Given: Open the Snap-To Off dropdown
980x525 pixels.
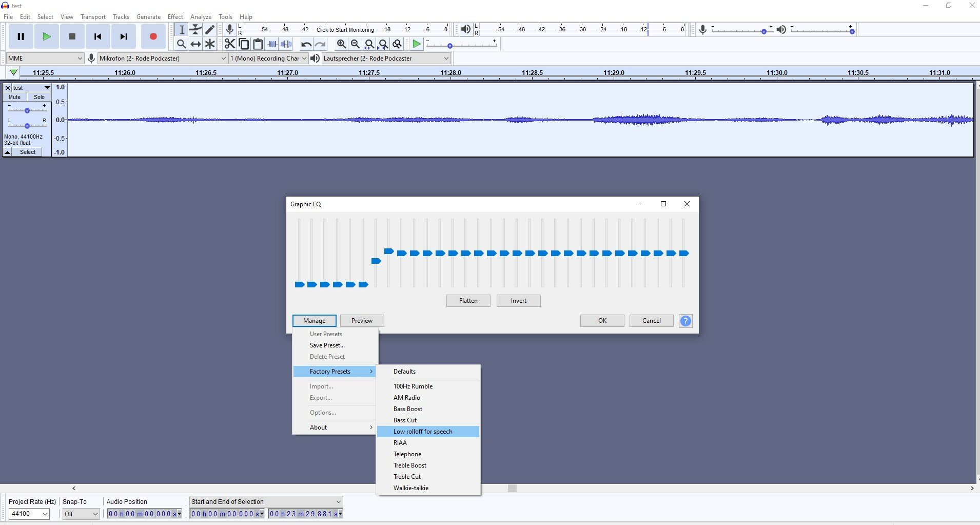Looking at the screenshot, I should point(81,514).
